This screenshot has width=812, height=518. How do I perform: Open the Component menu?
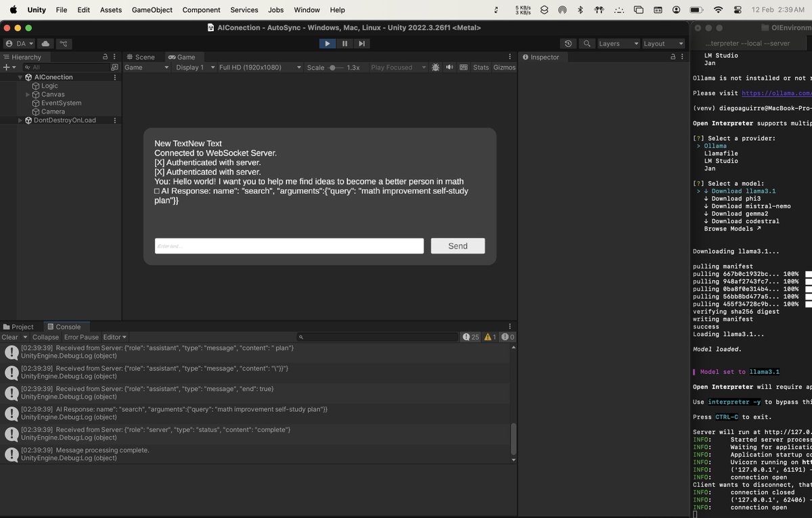tap(202, 10)
